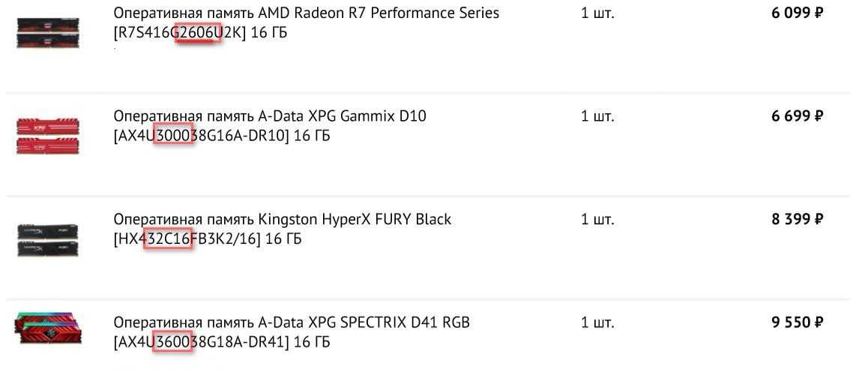The height and width of the screenshot is (391, 868).
Task: Select the Kingston HyperX FURY Black thumbnail
Action: pos(47,239)
